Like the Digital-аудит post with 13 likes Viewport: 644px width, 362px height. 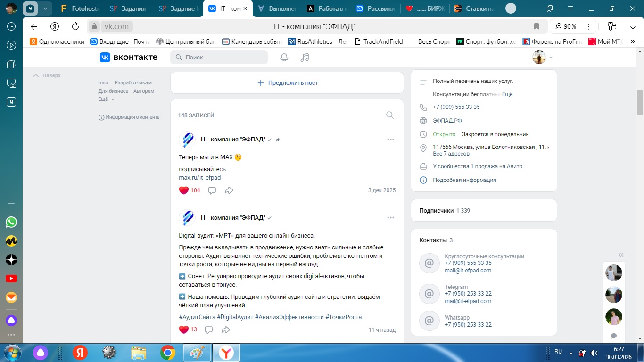click(x=184, y=329)
